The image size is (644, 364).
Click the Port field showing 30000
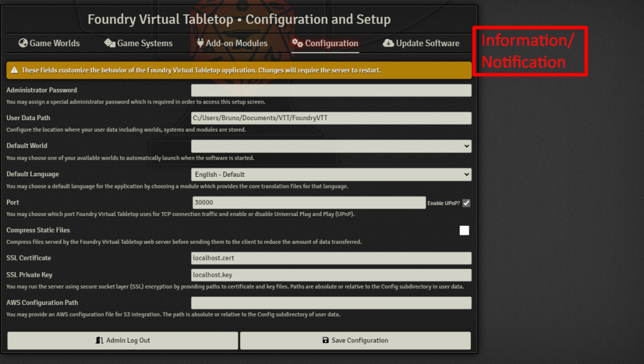[x=309, y=202]
